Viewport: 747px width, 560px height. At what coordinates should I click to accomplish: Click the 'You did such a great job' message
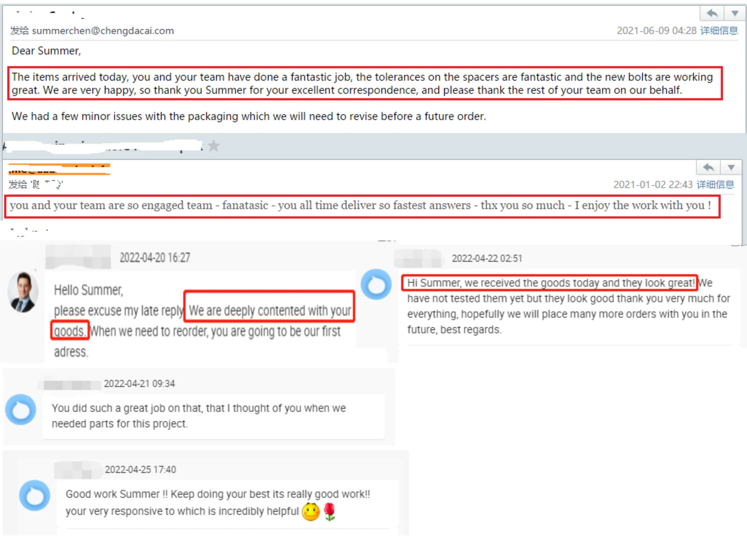click(x=214, y=416)
